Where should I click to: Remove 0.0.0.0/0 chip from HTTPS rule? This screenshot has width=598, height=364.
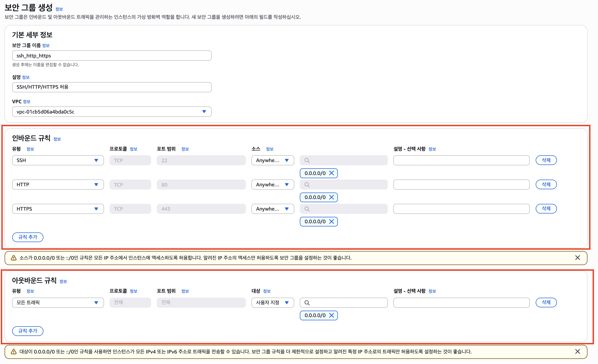[x=332, y=222]
